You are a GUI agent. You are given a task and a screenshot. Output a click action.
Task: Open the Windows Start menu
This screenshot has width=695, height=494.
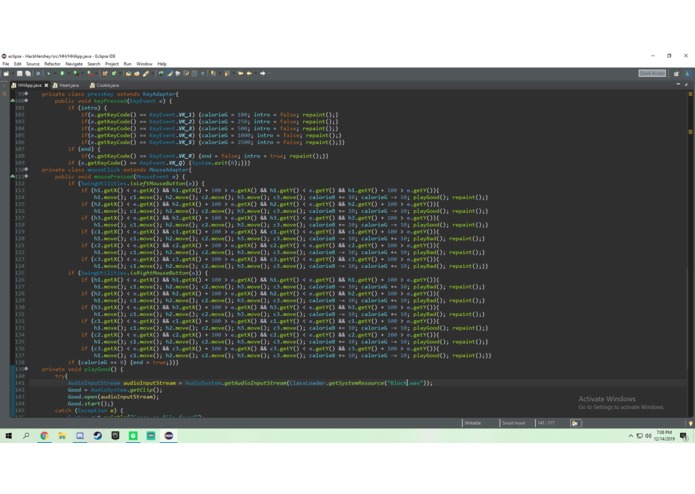pyautogui.click(x=8, y=436)
